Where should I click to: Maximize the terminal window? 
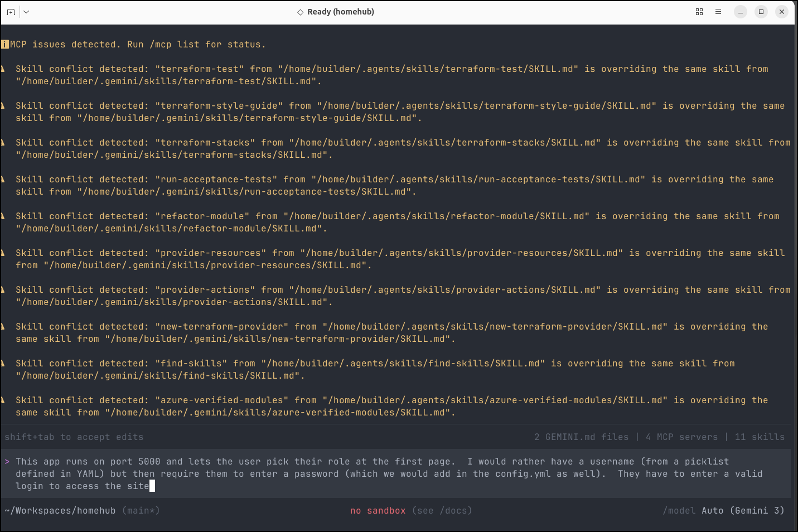761,12
